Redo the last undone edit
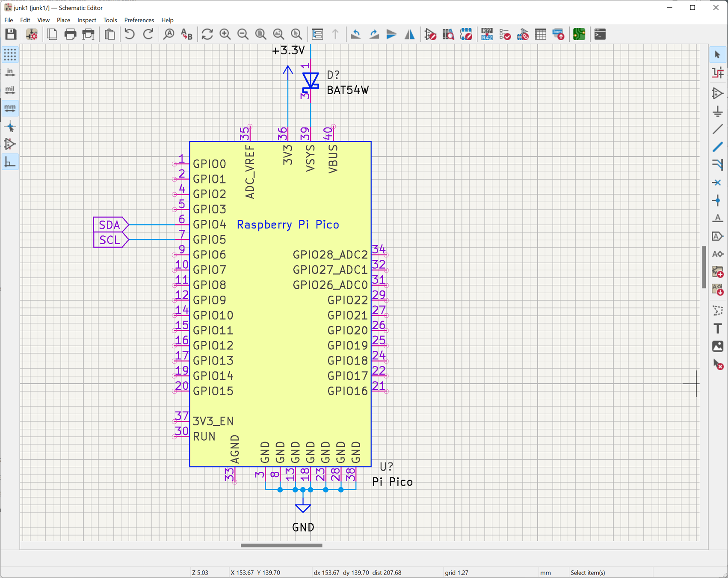 [148, 34]
